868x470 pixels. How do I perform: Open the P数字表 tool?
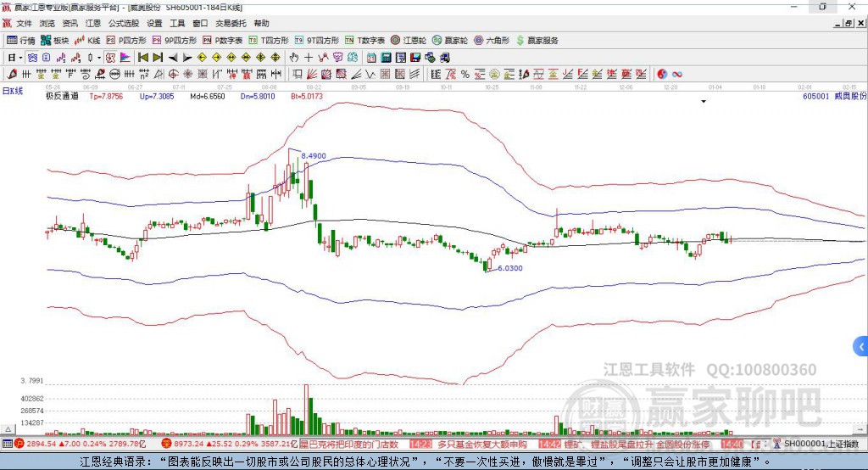click(x=223, y=41)
